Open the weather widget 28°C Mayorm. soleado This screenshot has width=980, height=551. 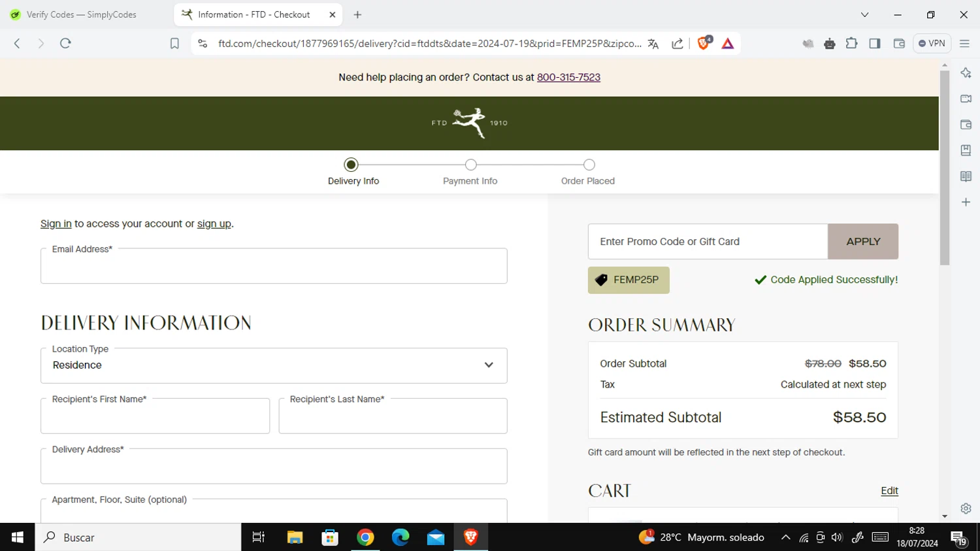[x=701, y=537]
